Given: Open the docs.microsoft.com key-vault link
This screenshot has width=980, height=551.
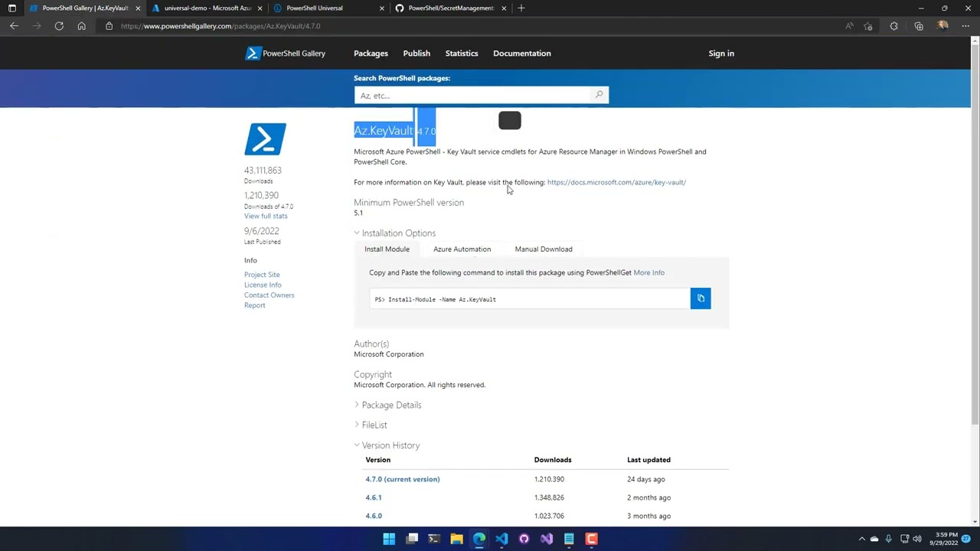Looking at the screenshot, I should 616,182.
